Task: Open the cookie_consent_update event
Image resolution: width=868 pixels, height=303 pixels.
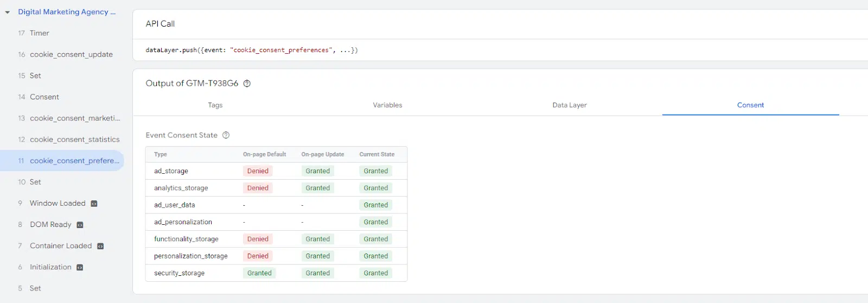Action: (x=71, y=54)
